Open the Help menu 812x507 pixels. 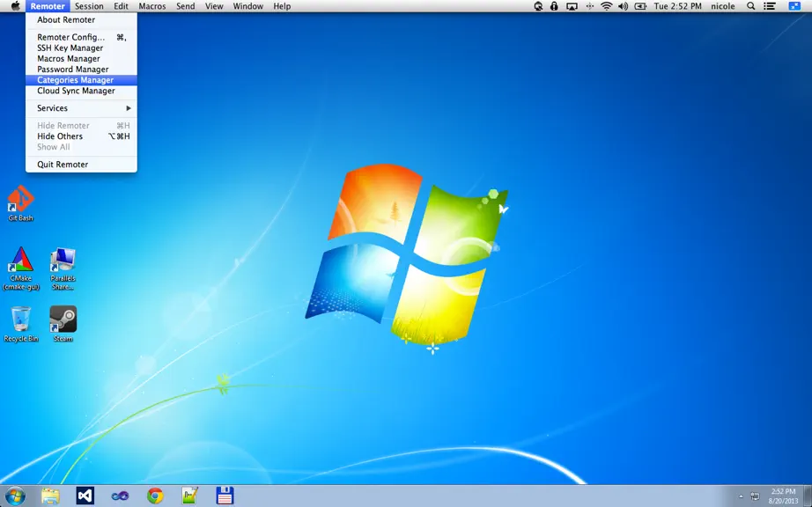tap(282, 6)
